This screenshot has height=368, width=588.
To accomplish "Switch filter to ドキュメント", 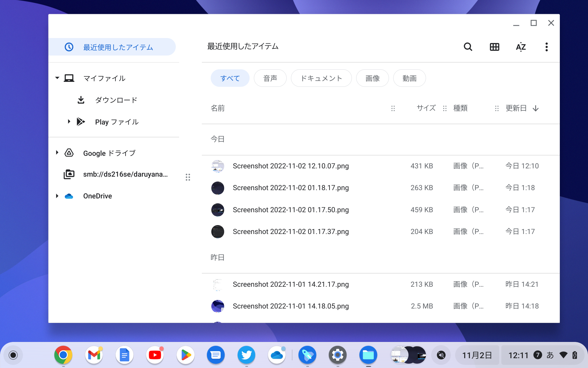I will coord(321,78).
